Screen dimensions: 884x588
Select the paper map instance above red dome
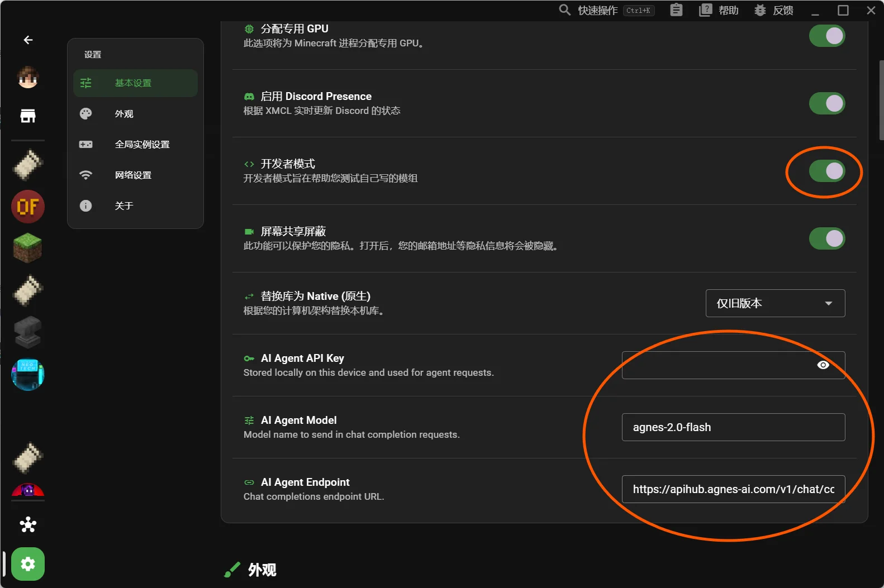point(28,458)
